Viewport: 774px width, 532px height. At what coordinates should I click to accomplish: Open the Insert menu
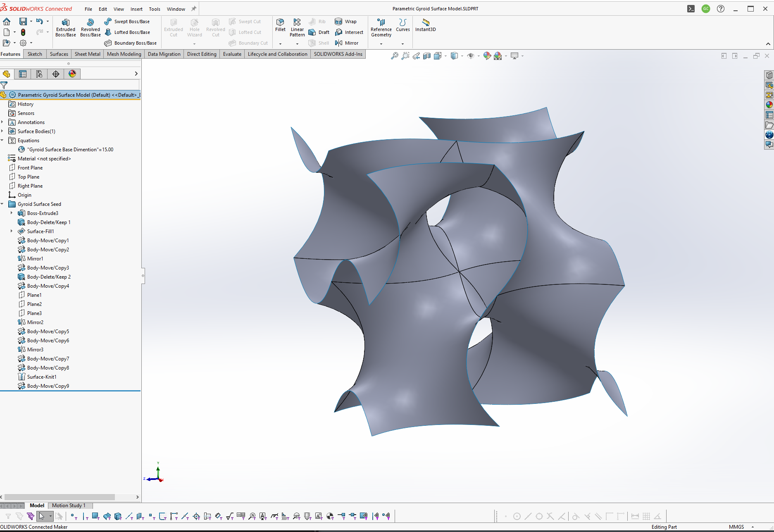pos(136,9)
